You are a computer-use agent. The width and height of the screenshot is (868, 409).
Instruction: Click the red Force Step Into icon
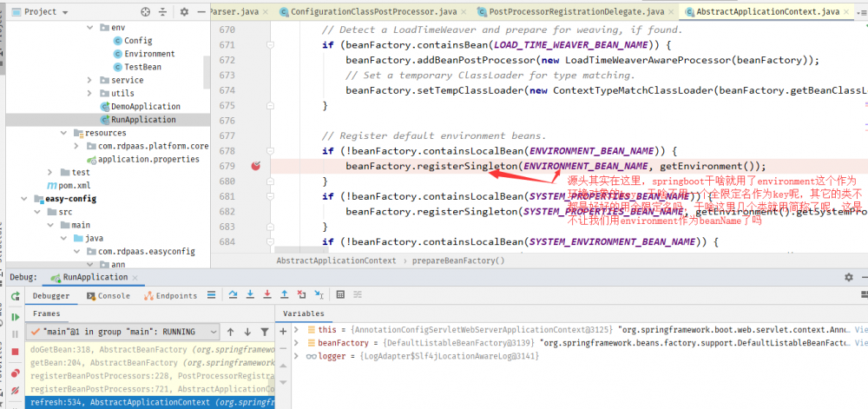tap(267, 294)
